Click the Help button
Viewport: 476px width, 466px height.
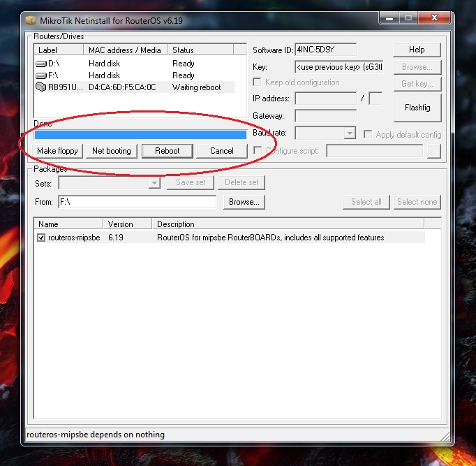(x=417, y=50)
